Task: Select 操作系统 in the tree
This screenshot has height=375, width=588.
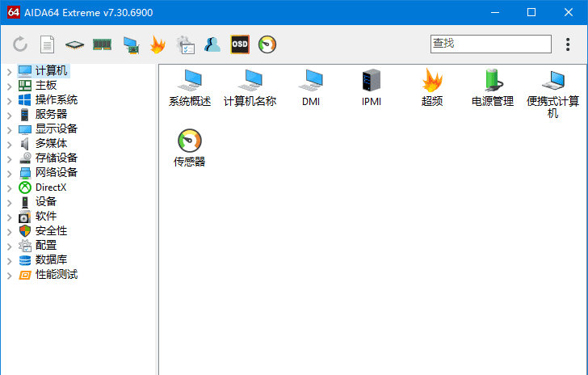Action: [x=57, y=100]
